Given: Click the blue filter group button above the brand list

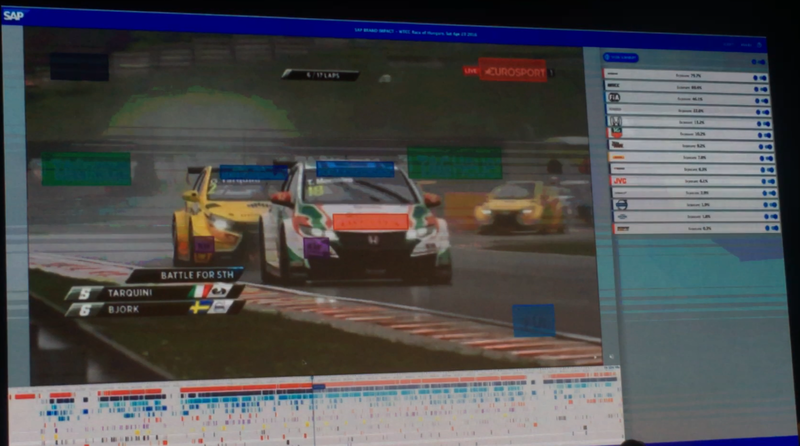Looking at the screenshot, I should (620, 58).
